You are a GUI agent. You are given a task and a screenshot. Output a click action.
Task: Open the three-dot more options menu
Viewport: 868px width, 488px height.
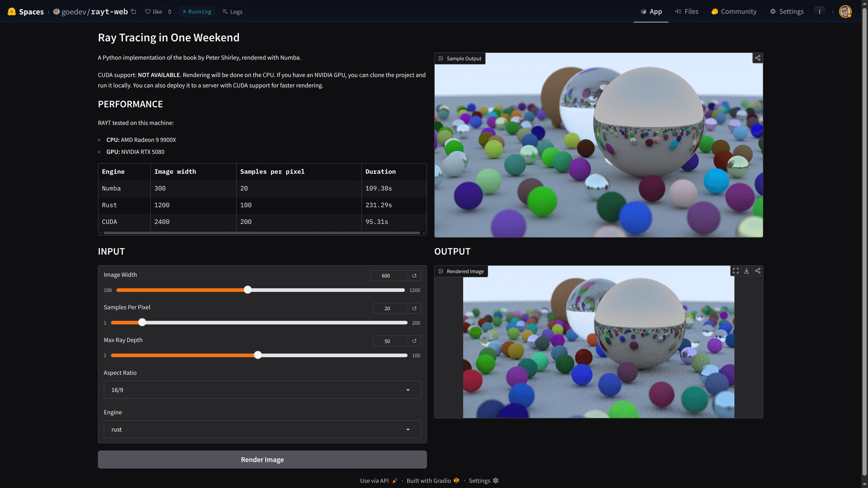point(819,12)
